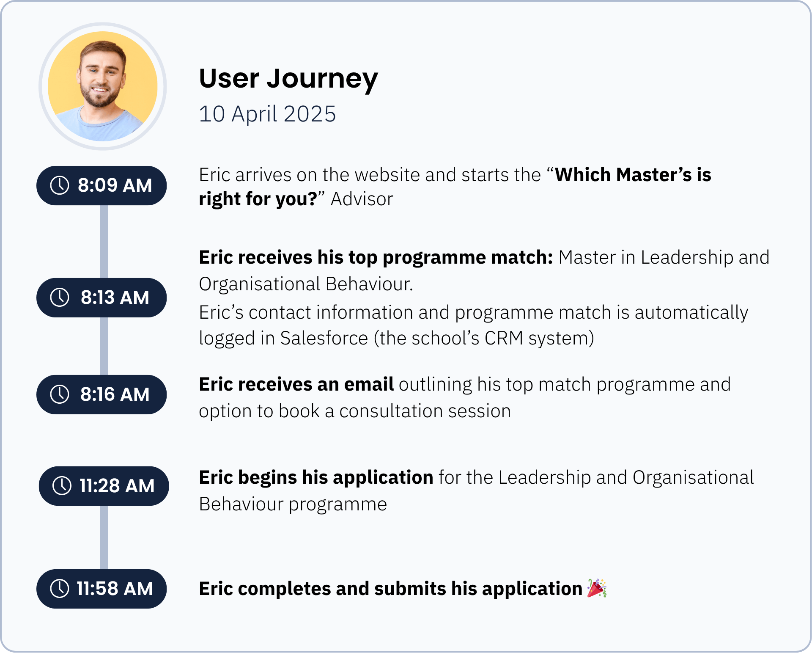Select the 8:09 AM timeline badge
Image resolution: width=812 pixels, height=653 pixels.
(x=101, y=185)
